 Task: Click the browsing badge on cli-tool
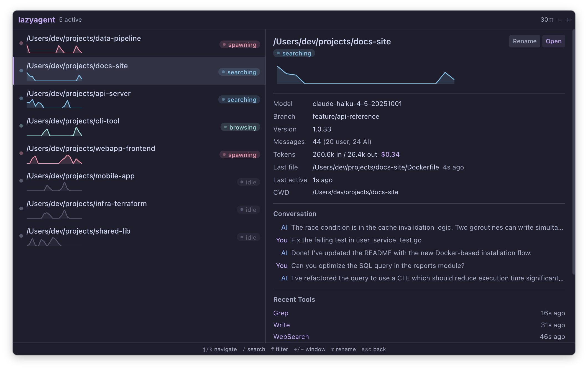coord(240,127)
